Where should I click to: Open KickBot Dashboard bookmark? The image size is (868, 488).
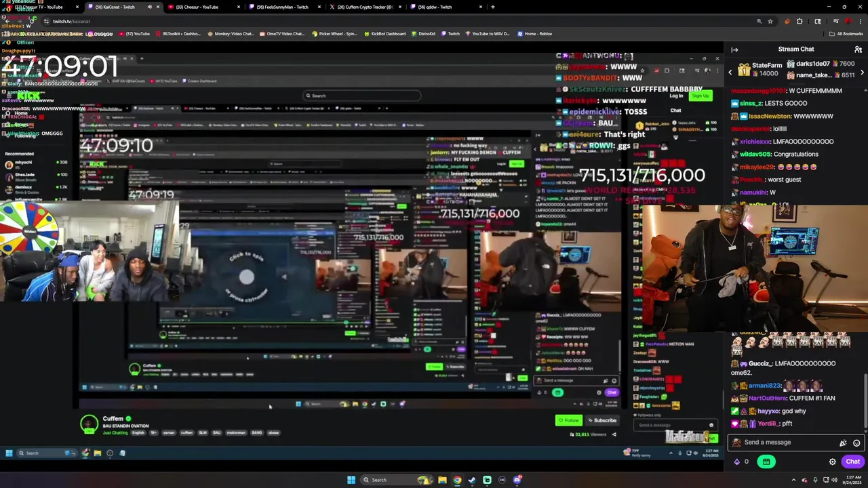[385, 33]
